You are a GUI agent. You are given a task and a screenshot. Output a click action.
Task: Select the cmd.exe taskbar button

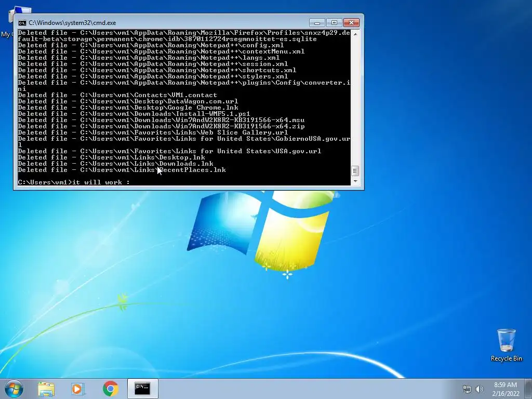click(x=142, y=389)
